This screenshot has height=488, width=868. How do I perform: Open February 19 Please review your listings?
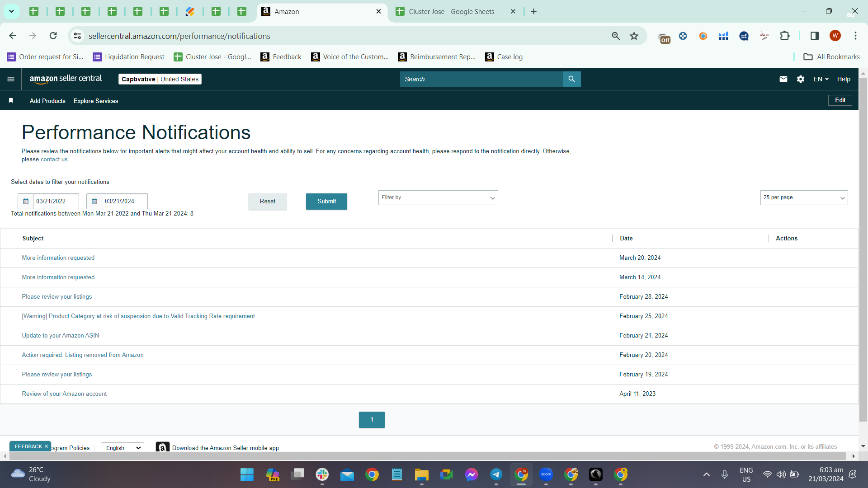pos(57,375)
